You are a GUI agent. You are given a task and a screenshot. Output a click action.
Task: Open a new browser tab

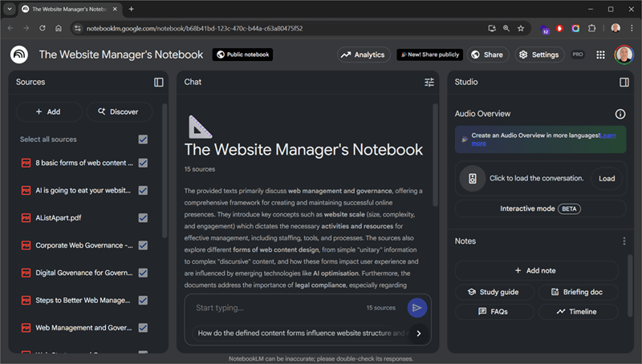[x=131, y=9]
